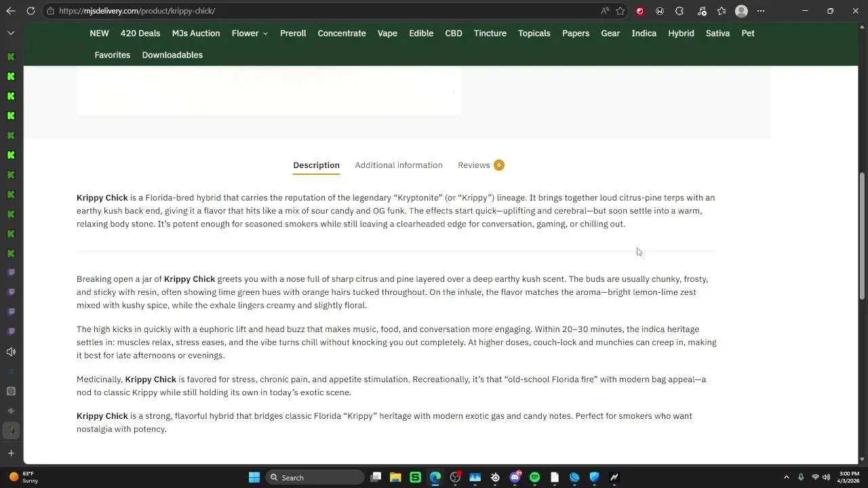
Task: Go to the Pet category
Action: pyautogui.click(x=748, y=33)
